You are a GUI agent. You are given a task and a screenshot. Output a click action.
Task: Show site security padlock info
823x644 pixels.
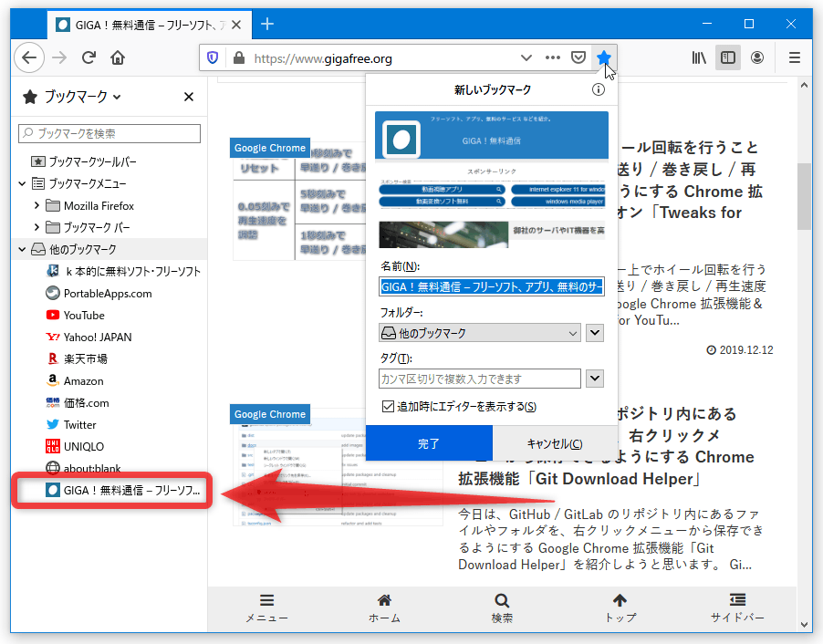[x=239, y=57]
